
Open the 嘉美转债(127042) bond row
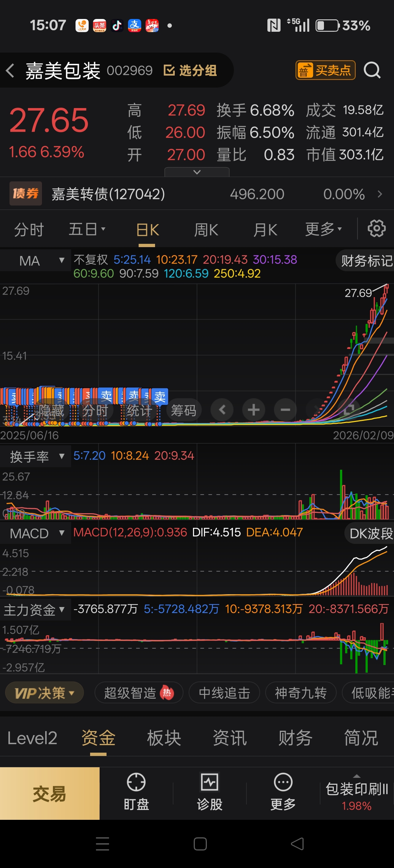tap(197, 194)
